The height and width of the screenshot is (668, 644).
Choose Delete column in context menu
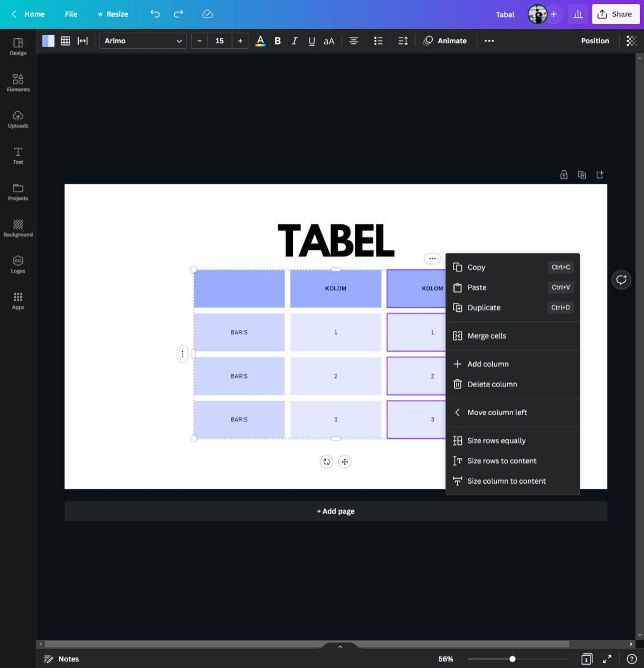point(492,384)
